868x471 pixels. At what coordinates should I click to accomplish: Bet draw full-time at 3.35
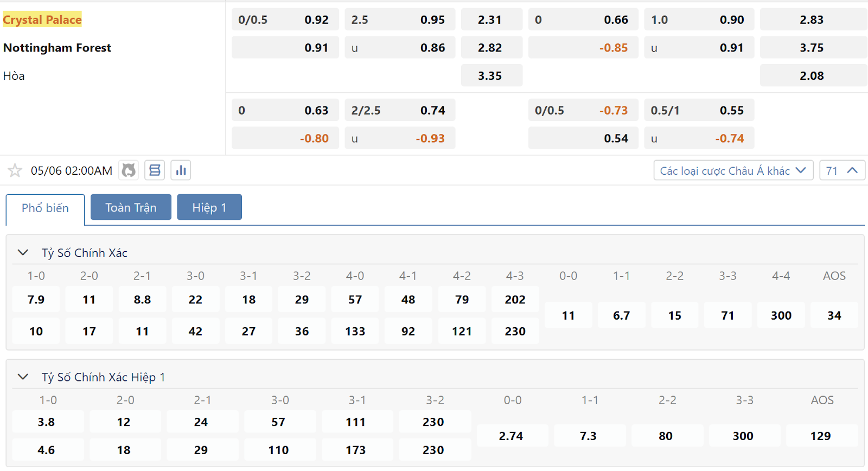[492, 76]
